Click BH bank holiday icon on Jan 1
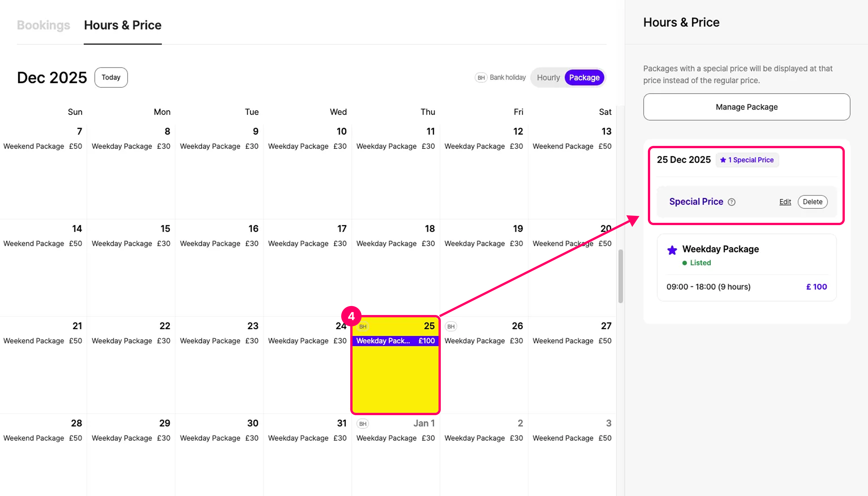 click(x=363, y=424)
